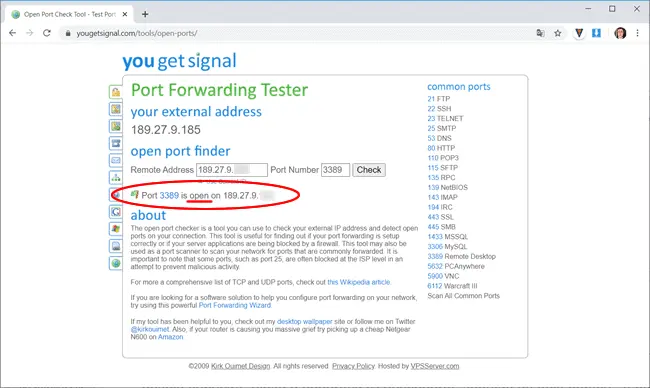This screenshot has height=388, width=650.
Task: Click the Port Number input field
Action: (x=335, y=170)
